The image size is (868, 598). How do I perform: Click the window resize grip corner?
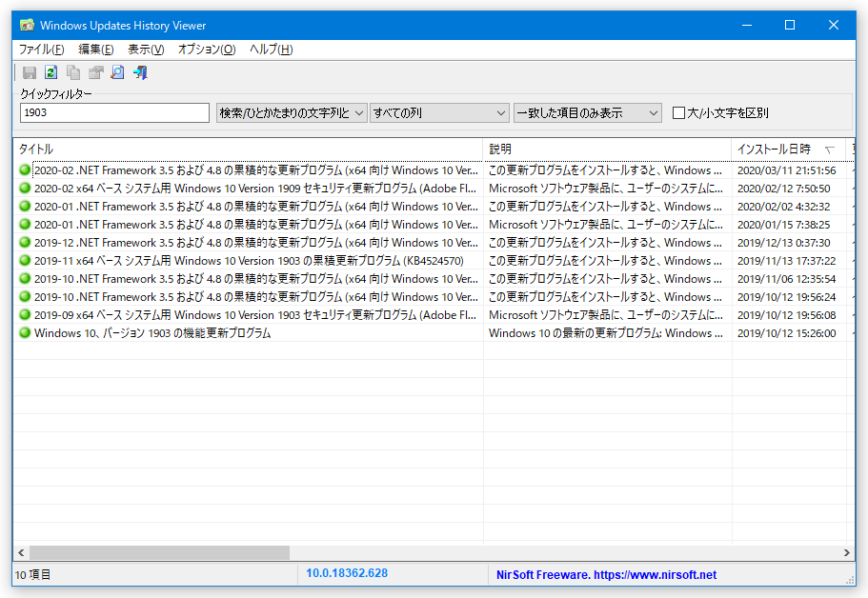tap(850, 580)
